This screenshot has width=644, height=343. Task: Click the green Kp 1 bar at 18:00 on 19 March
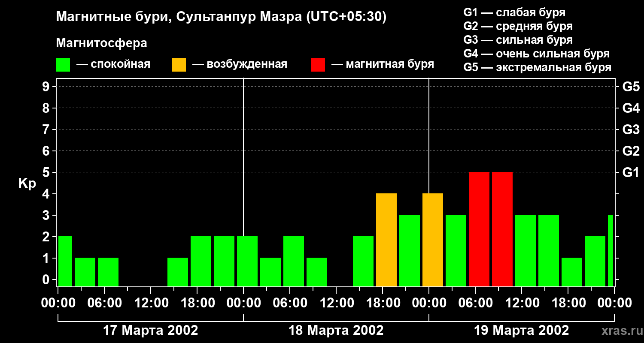point(572,272)
